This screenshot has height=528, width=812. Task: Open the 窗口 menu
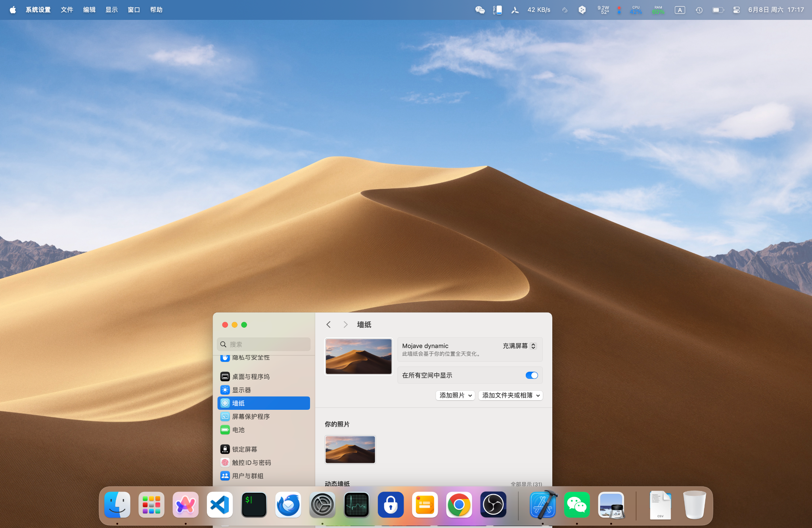(x=134, y=10)
